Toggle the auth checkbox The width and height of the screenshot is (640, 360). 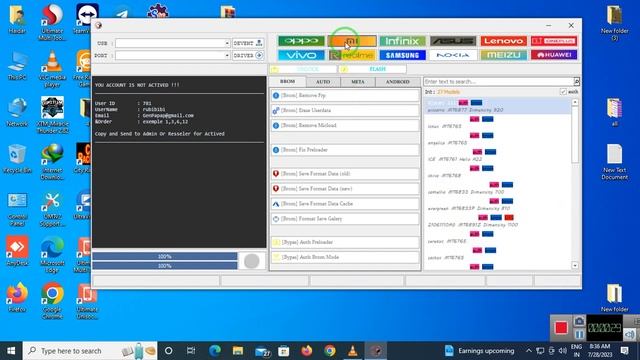point(563,92)
